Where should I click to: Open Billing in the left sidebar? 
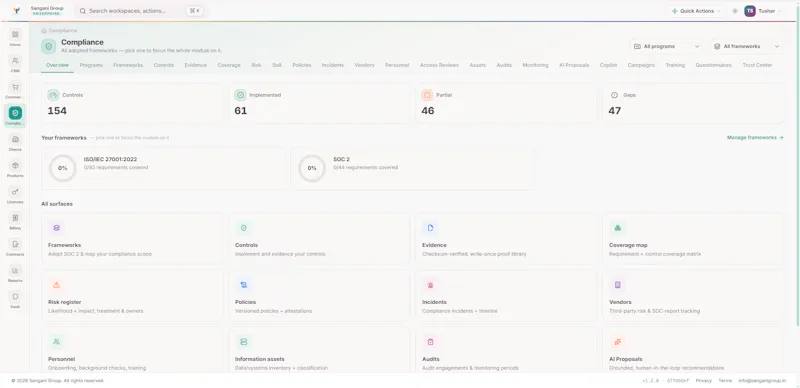tap(15, 221)
